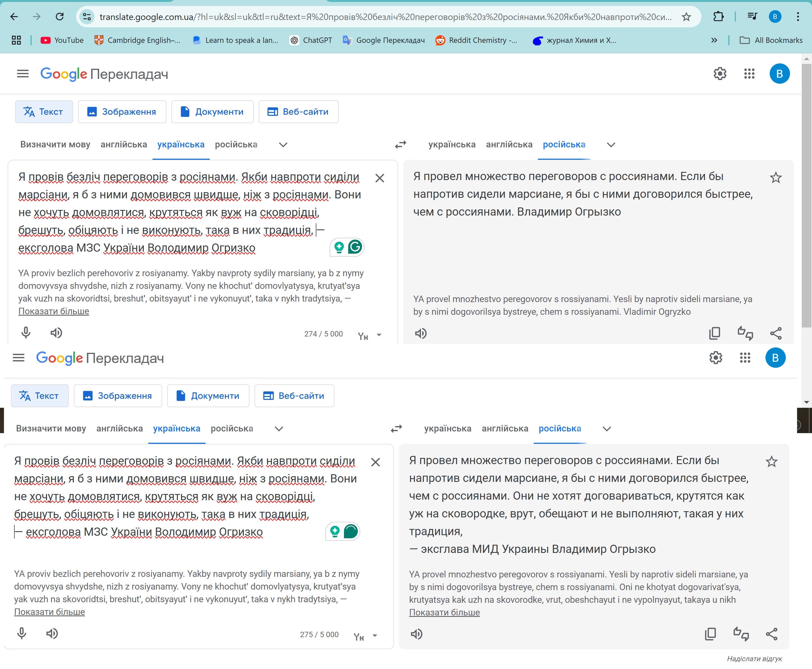The image size is (812, 669).
Task: Click the page vertical scrollbar thumb
Action: 806,193
